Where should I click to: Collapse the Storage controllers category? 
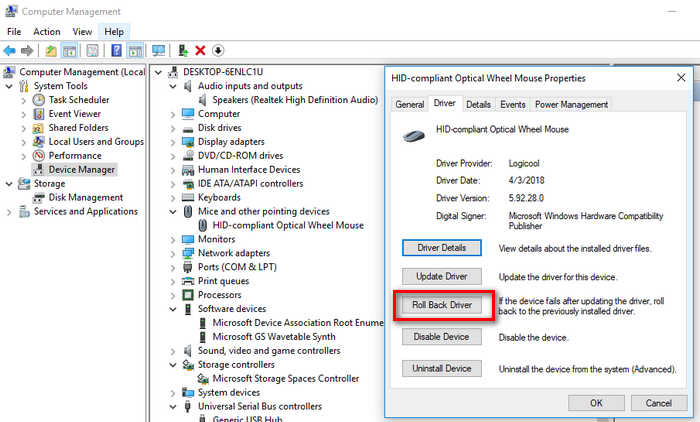173,364
